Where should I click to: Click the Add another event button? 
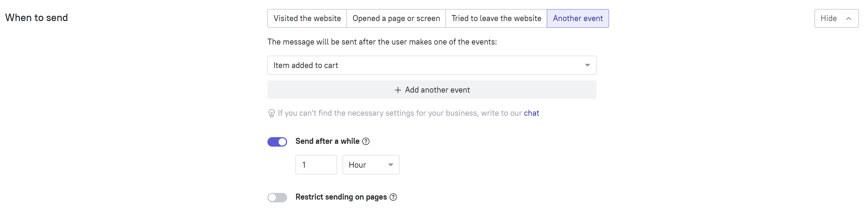tap(432, 90)
